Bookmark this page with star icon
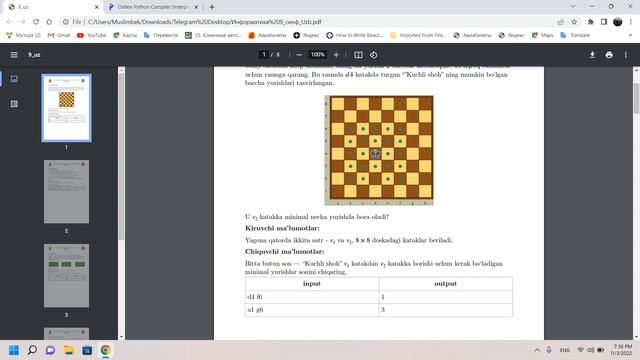 pos(574,22)
